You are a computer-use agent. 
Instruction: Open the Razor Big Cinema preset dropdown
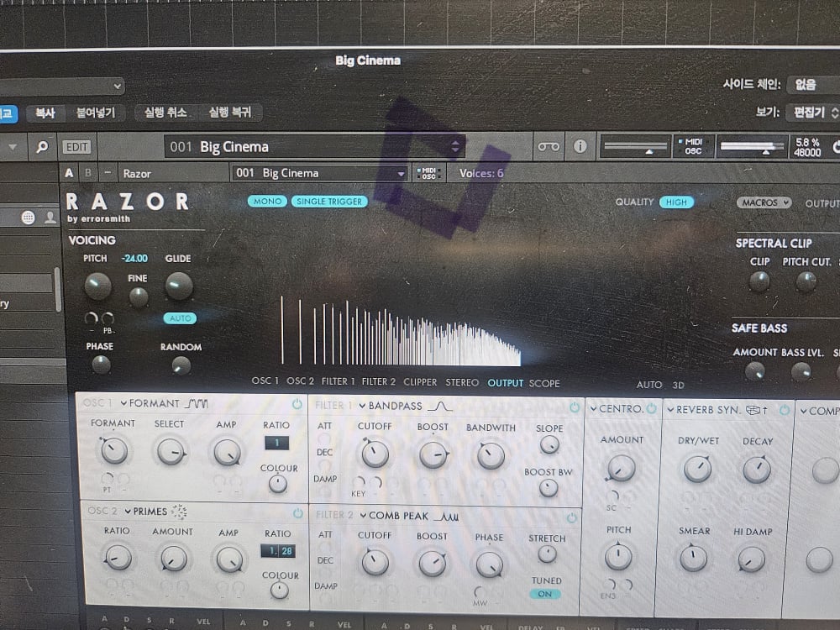click(318, 173)
